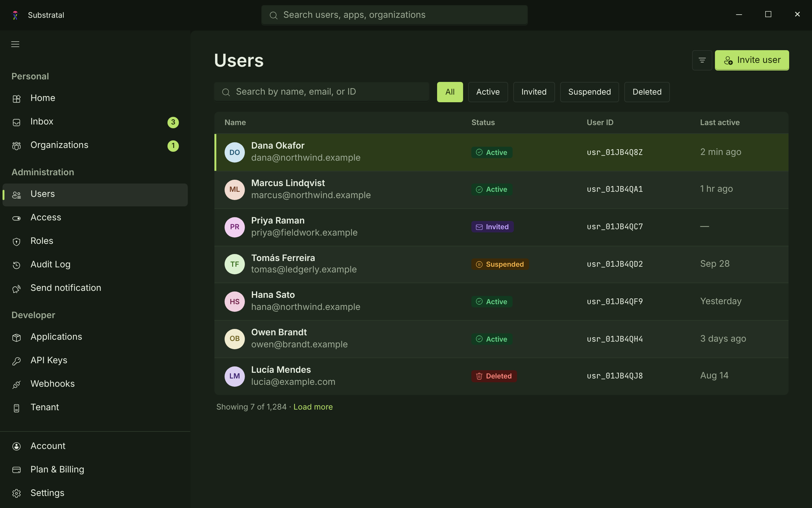The width and height of the screenshot is (812, 508).
Task: Open Account profile icon
Action: (16, 446)
